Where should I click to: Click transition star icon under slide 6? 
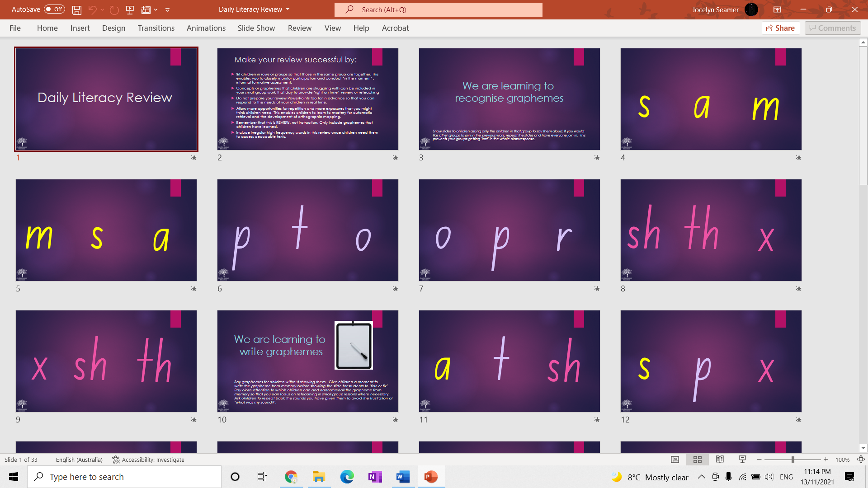[396, 289]
